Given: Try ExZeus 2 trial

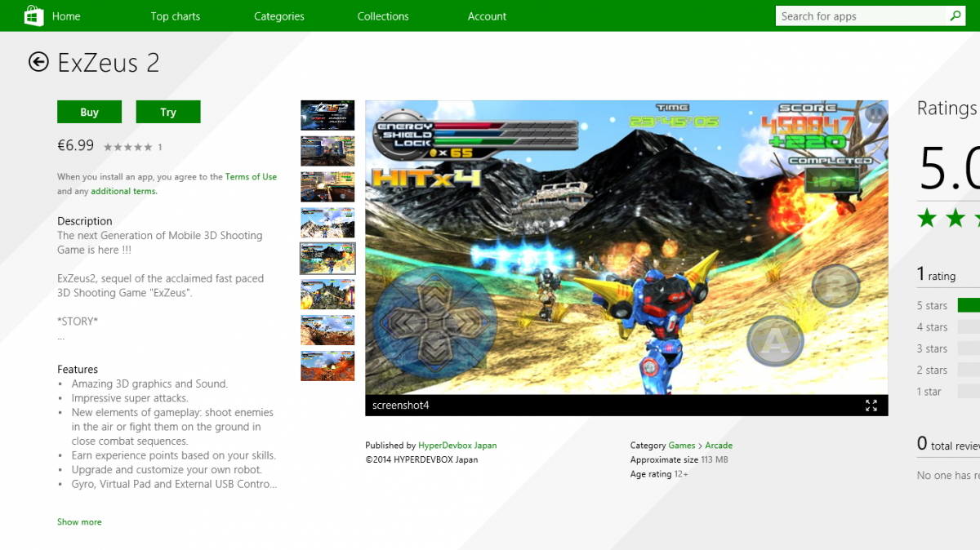Looking at the screenshot, I should 168,112.
